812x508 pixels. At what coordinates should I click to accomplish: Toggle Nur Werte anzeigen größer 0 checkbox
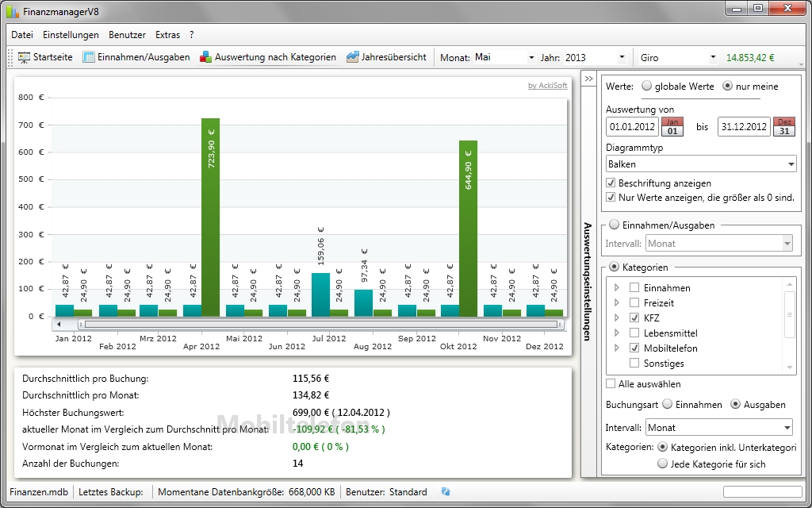click(611, 198)
